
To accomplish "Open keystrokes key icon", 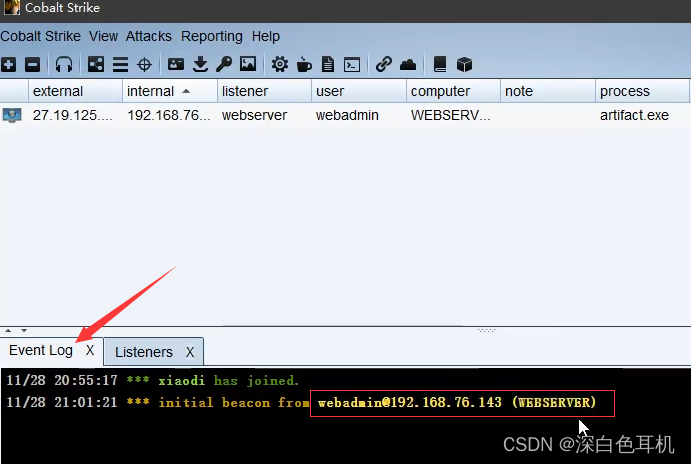I will coord(224,64).
